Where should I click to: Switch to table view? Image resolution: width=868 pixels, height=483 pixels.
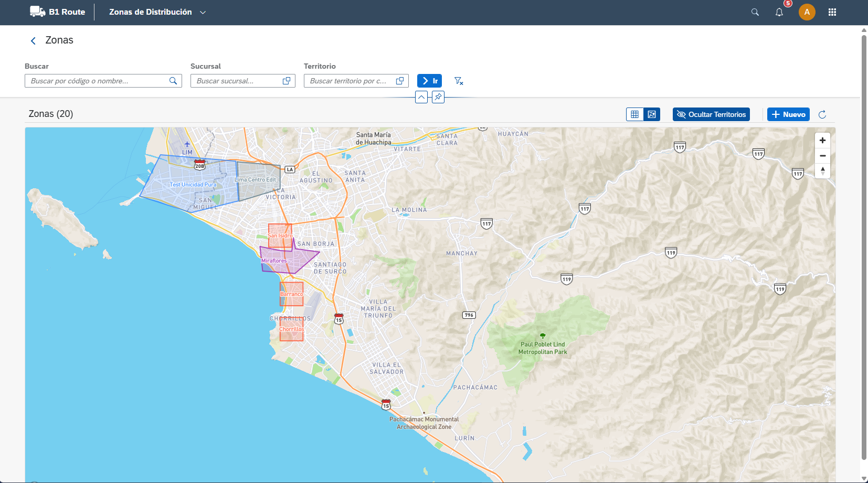635,114
